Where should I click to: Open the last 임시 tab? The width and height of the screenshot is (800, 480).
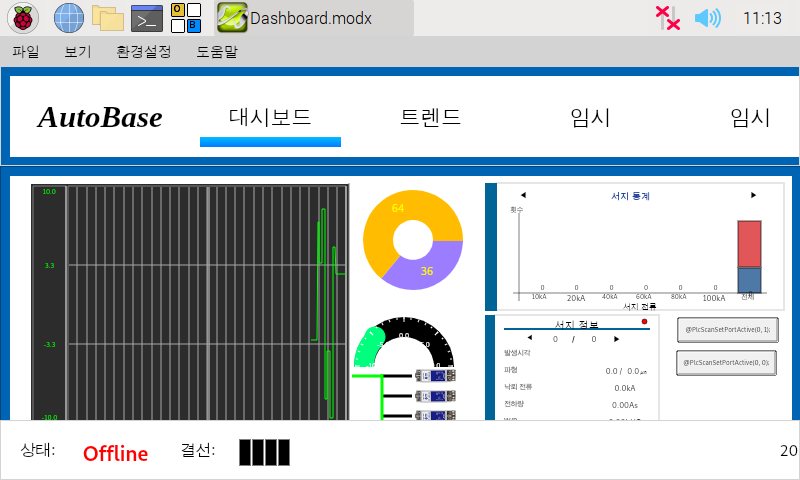pyautogui.click(x=750, y=117)
